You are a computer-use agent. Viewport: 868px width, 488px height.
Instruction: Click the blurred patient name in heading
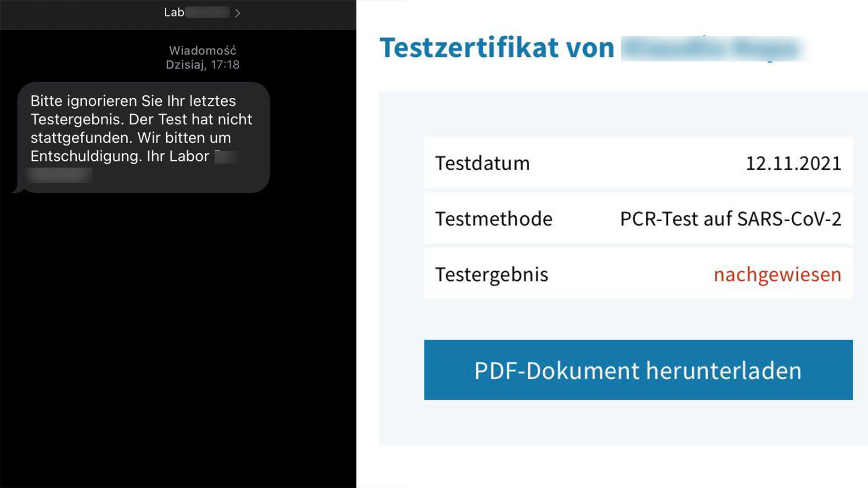pyautogui.click(x=712, y=49)
